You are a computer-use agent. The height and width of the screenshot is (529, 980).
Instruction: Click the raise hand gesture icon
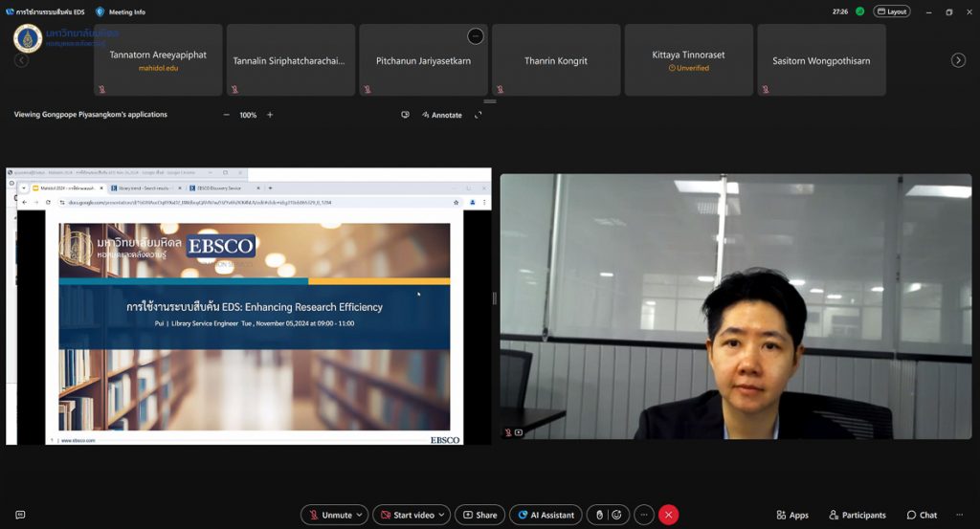[599, 515]
